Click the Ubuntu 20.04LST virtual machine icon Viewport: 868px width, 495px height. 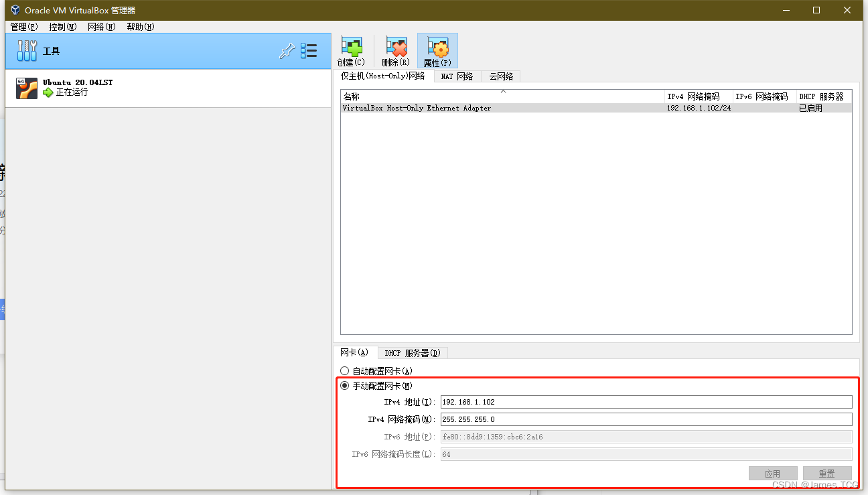[x=26, y=87]
